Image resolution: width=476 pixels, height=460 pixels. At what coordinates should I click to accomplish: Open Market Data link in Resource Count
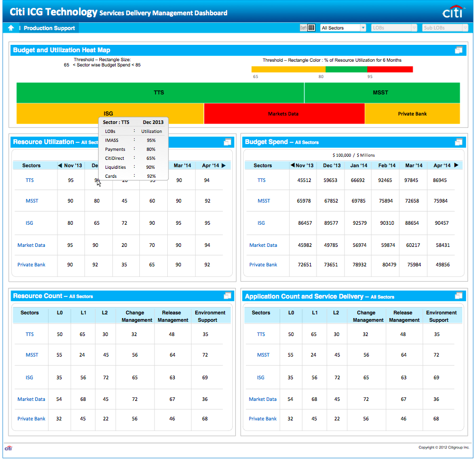[31, 399]
